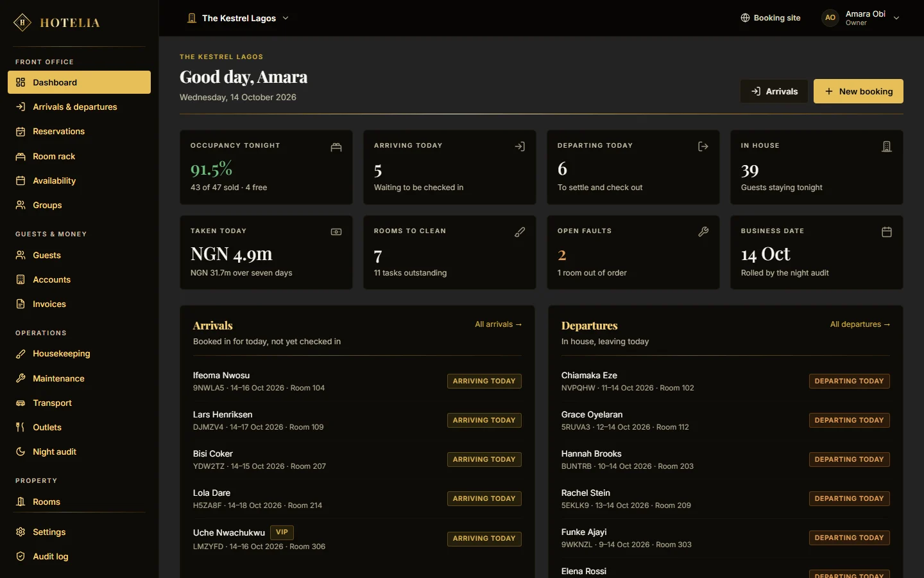Select arrival Ifeoma Nwosu

(357, 381)
